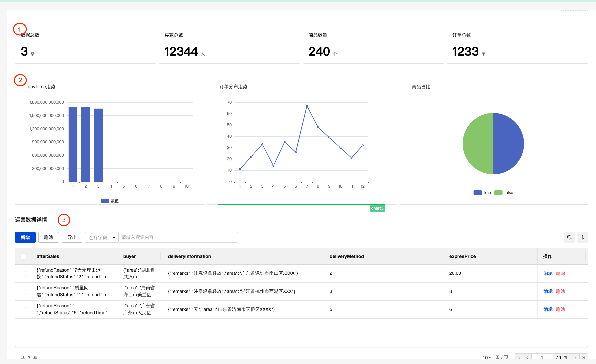
Task: Click the blue true slice of pie
Action: [x=509, y=144]
